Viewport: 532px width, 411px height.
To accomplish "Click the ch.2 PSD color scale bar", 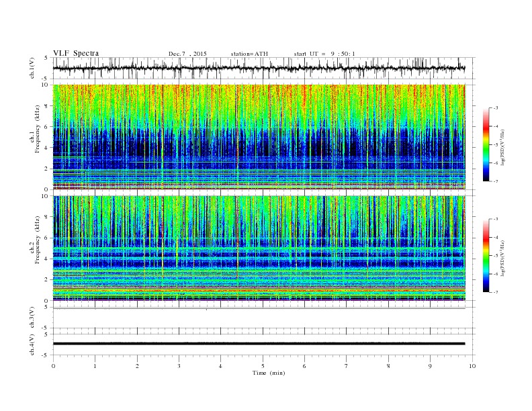I will click(486, 255).
